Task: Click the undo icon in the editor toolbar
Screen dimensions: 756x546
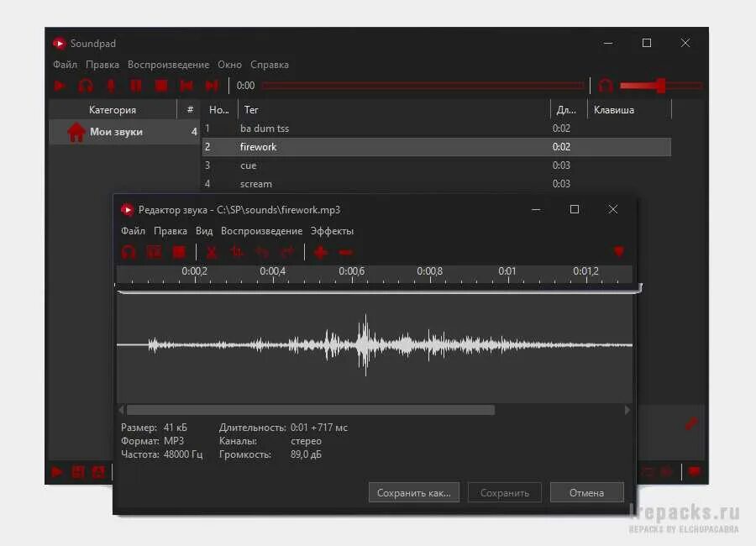Action: 262,252
